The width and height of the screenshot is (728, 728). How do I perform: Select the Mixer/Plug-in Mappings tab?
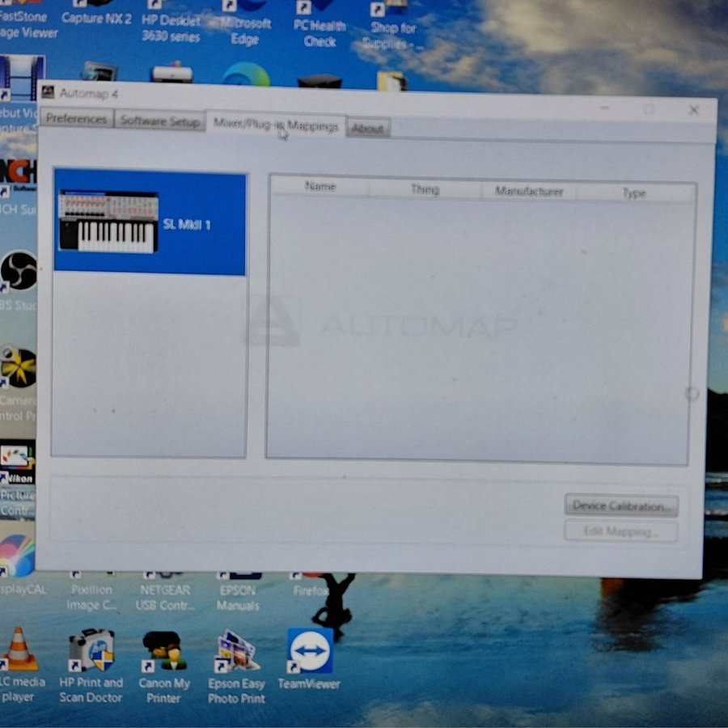point(275,125)
